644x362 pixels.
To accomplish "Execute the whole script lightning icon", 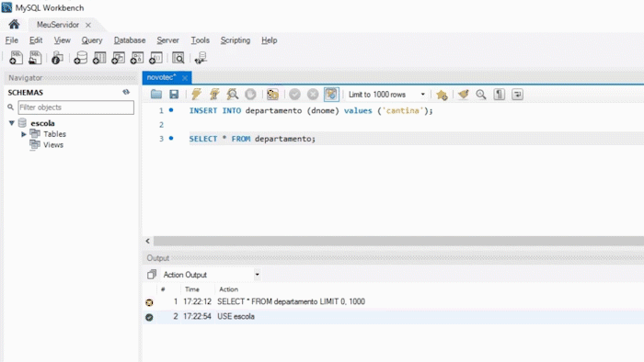I will point(196,95).
